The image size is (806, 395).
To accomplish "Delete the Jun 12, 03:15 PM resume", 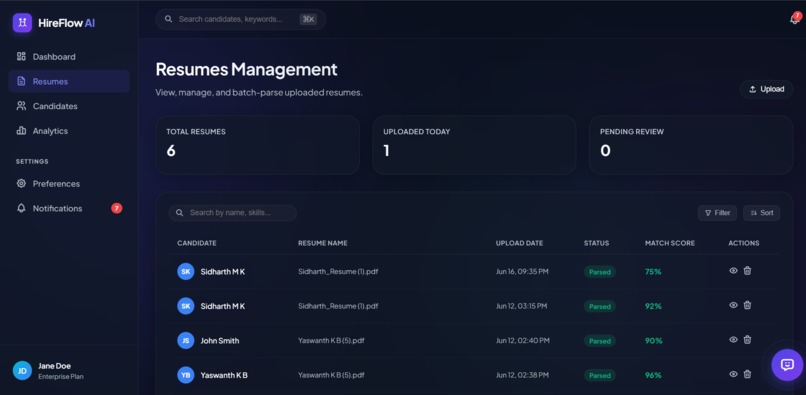I will pos(747,305).
